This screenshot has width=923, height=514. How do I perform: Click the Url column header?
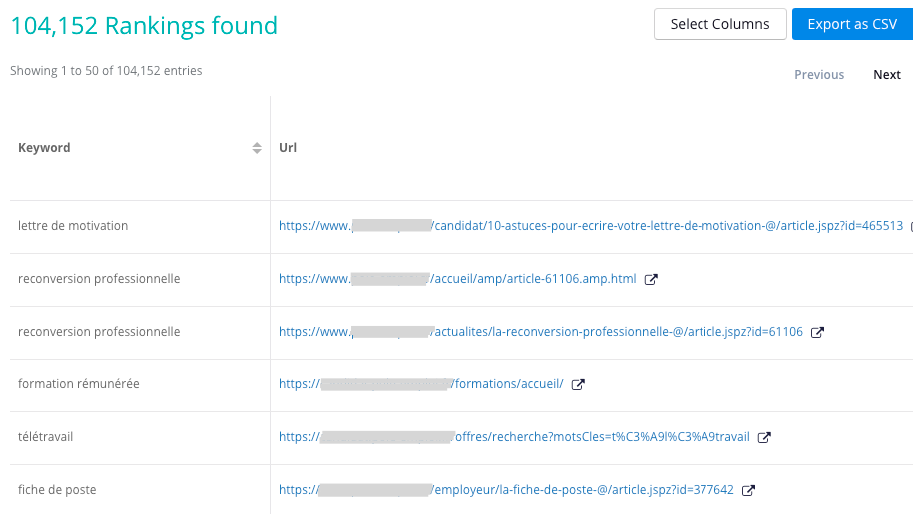pyautogui.click(x=288, y=148)
